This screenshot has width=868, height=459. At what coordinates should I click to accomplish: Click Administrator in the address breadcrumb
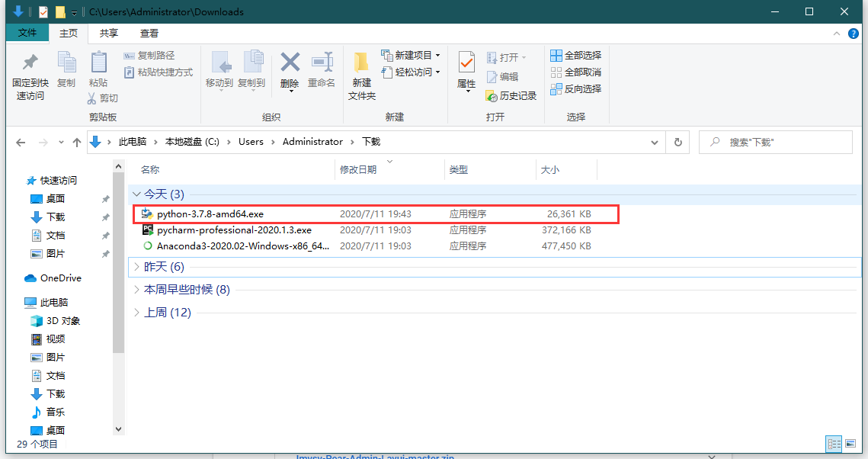pyautogui.click(x=312, y=142)
